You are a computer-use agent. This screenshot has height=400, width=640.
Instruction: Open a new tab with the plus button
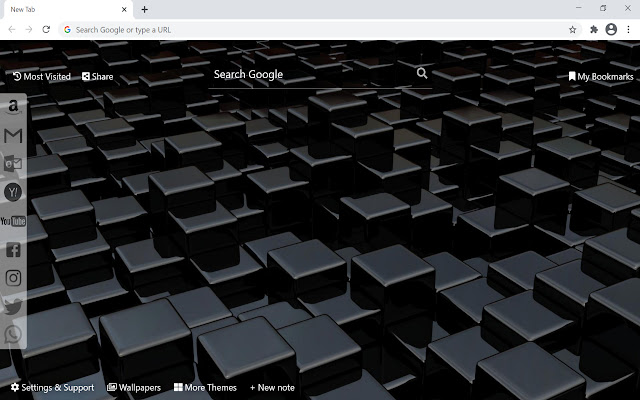pyautogui.click(x=144, y=9)
